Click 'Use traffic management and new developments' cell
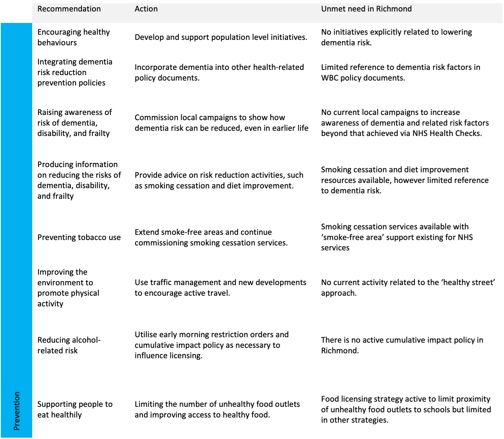This screenshot has width=504, height=439. pyautogui.click(x=220, y=288)
